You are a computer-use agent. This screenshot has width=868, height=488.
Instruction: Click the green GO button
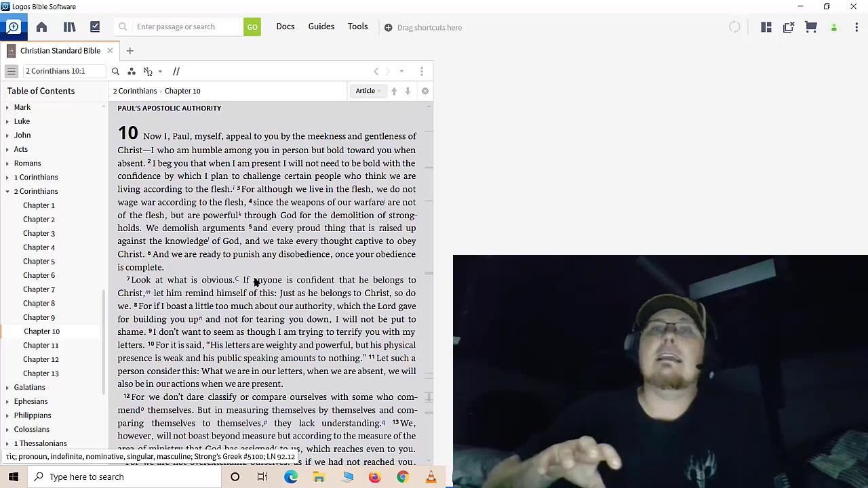(x=252, y=27)
